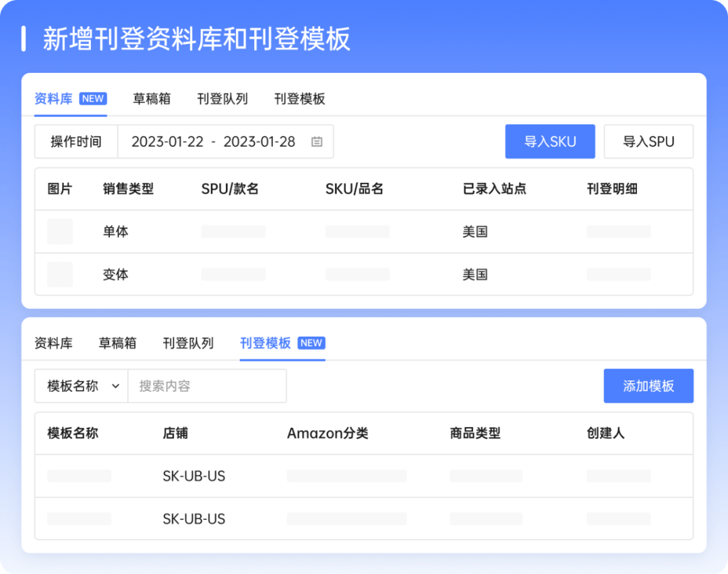This screenshot has width=728, height=574.
Task: Click the calendar icon in date range
Action: coord(317,142)
